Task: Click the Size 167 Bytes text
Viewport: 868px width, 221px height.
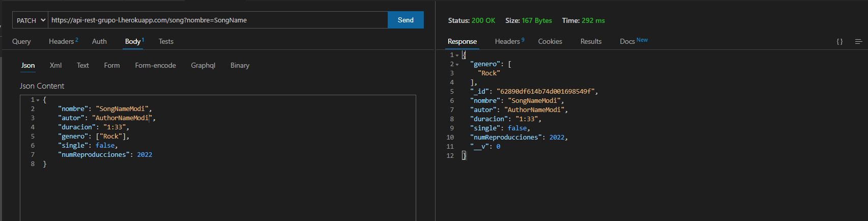Action: point(529,20)
